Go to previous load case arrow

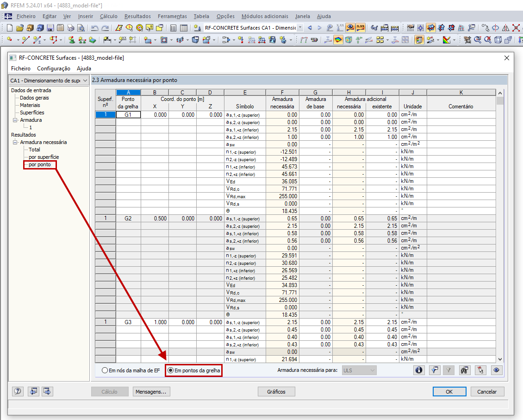pos(310,28)
